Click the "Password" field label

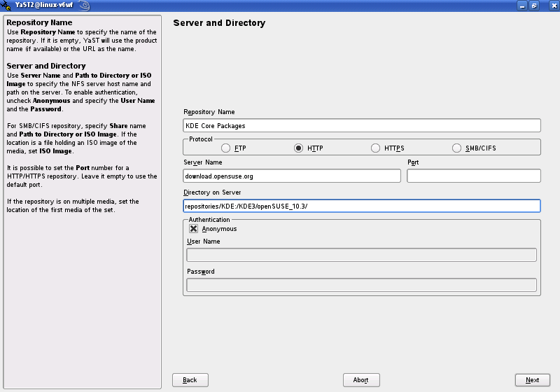[201, 272]
